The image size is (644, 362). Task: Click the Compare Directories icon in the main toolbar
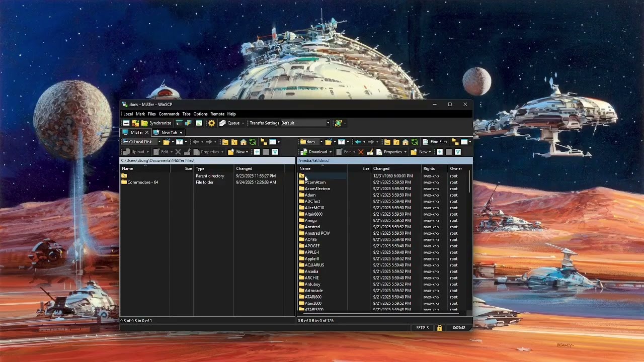(126, 123)
